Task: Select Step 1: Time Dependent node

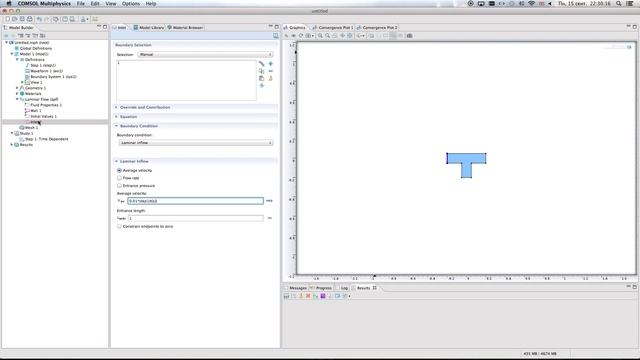Action: pyautogui.click(x=47, y=139)
